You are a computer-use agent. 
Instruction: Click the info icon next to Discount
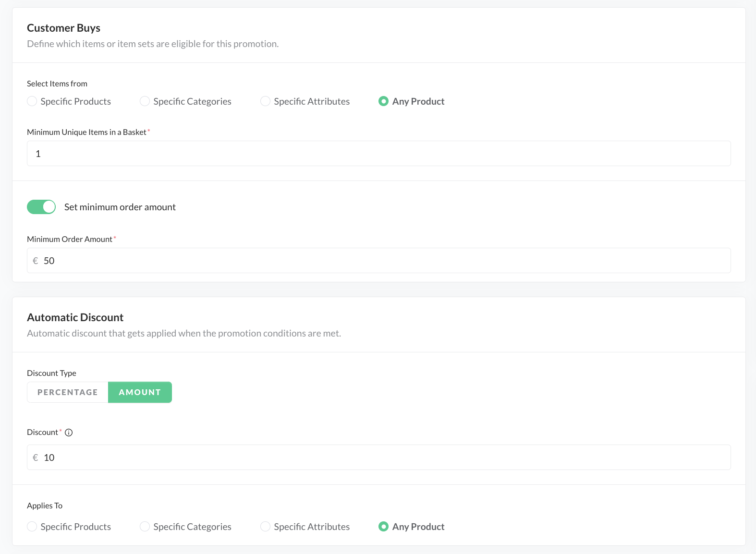pyautogui.click(x=69, y=433)
